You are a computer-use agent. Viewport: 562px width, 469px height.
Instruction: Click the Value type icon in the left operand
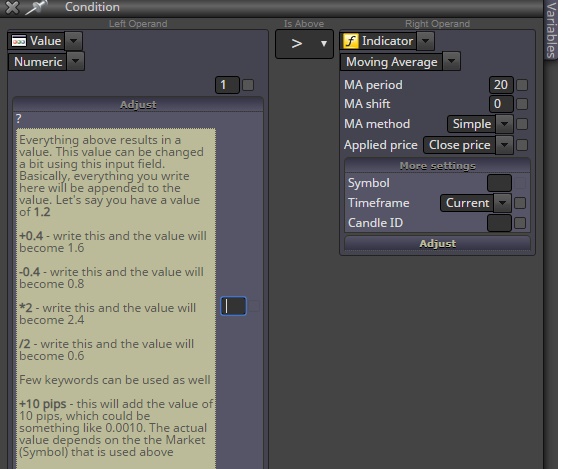(x=19, y=41)
